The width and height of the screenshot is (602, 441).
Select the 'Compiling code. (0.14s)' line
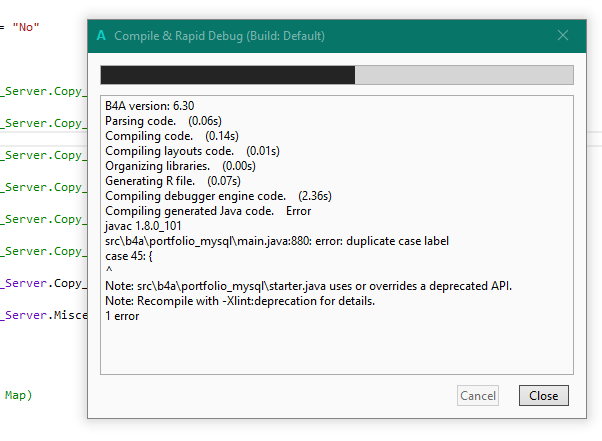pyautogui.click(x=172, y=136)
